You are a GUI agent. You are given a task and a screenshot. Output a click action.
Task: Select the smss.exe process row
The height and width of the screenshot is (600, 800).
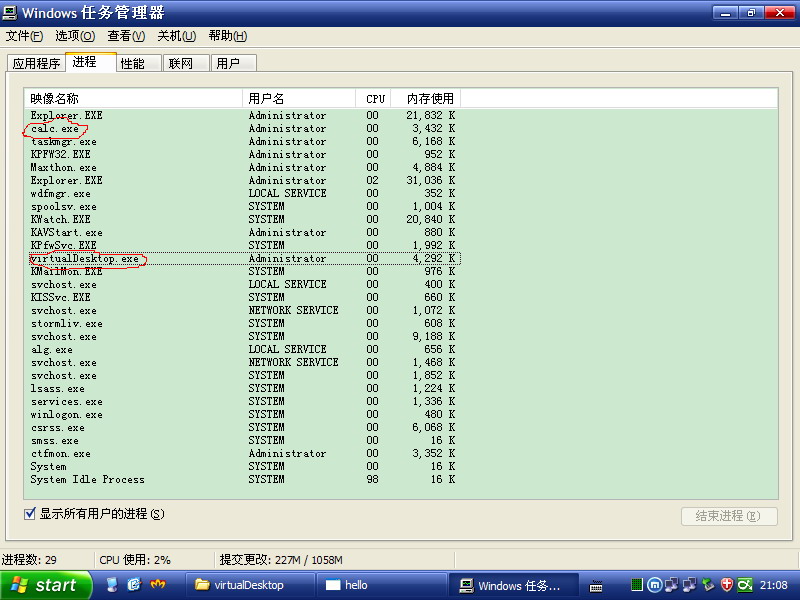pyautogui.click(x=242, y=440)
